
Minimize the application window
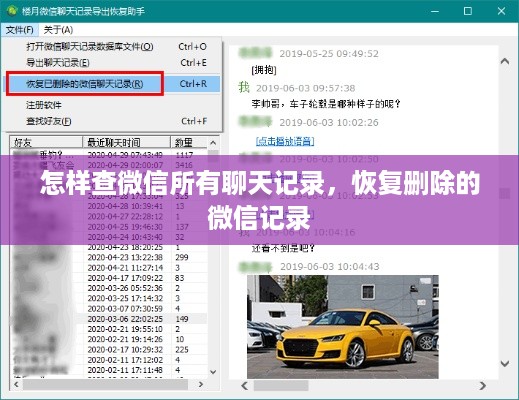pyautogui.click(x=435, y=11)
